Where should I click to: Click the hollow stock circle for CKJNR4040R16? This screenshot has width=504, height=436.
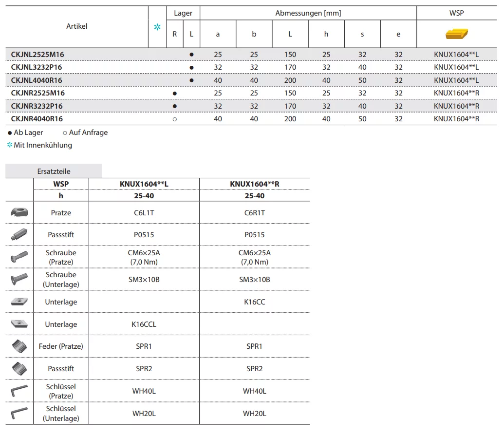[x=175, y=119]
